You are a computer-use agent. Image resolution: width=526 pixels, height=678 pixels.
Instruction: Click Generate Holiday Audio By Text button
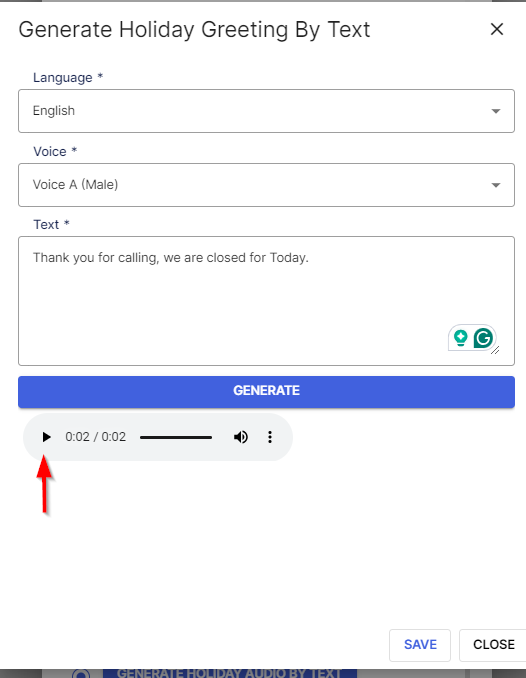click(x=230, y=673)
